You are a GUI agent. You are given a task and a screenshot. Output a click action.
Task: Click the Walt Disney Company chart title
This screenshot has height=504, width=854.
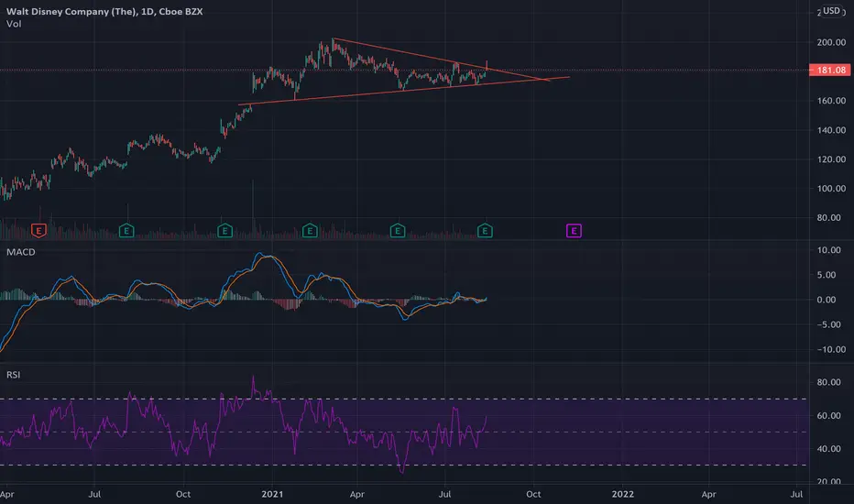(x=104, y=11)
